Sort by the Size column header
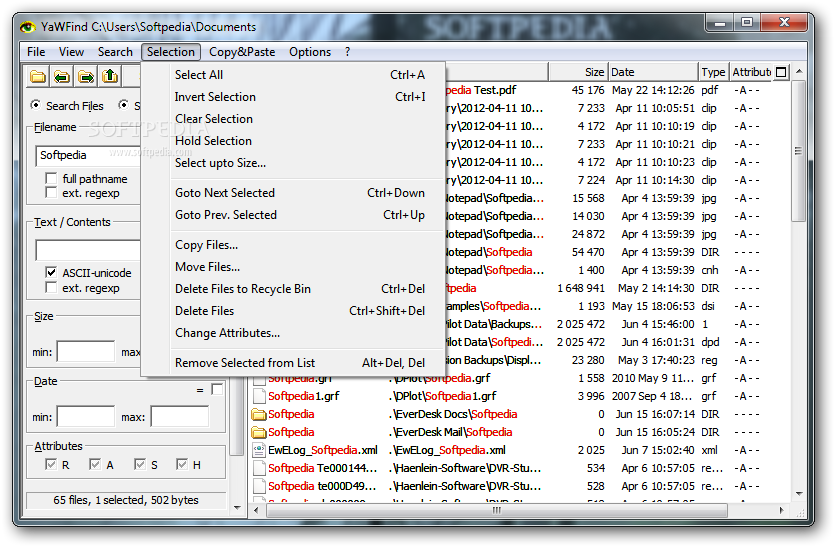835x547 pixels. pos(578,72)
